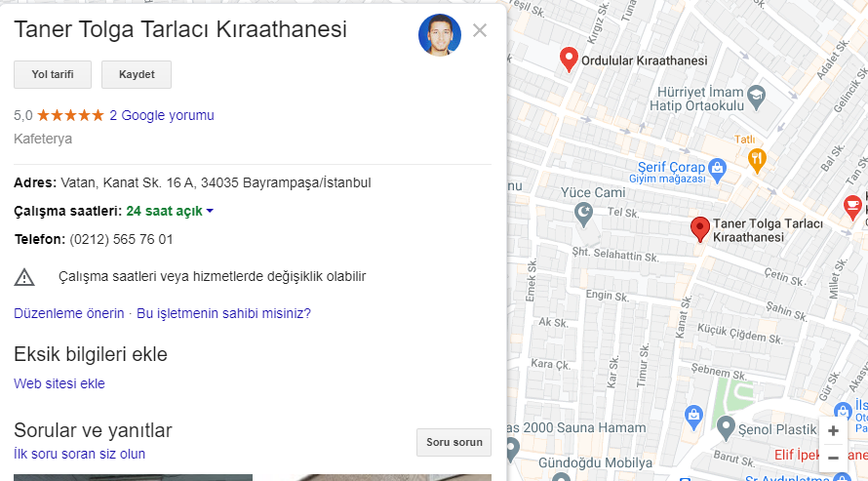Viewport: 868px width, 481px height.
Task: Click the Soru sorun button
Action: tap(454, 442)
